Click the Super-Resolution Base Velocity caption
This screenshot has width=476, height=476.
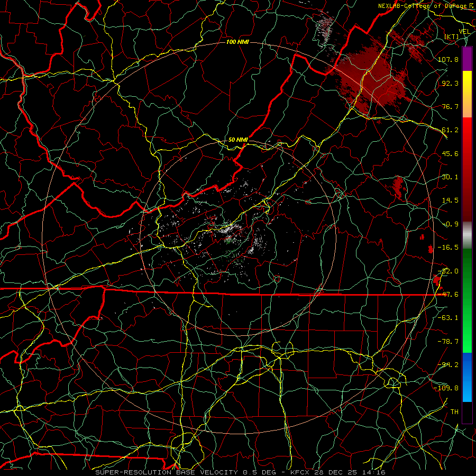[x=240, y=472]
